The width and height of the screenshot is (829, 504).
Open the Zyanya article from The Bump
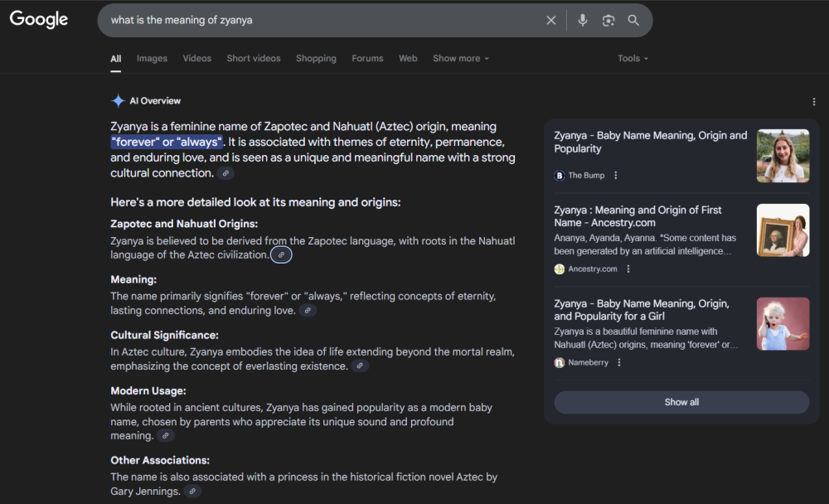650,142
